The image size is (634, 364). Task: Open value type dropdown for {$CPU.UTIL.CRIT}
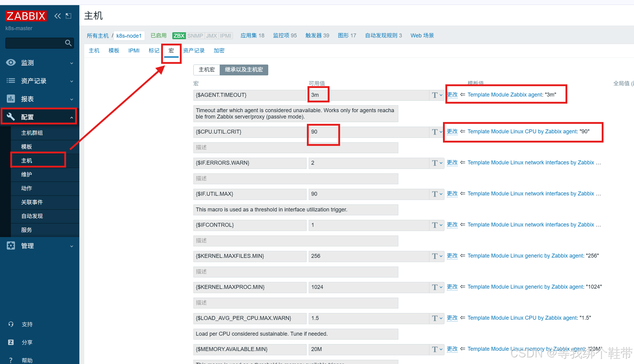[437, 132]
